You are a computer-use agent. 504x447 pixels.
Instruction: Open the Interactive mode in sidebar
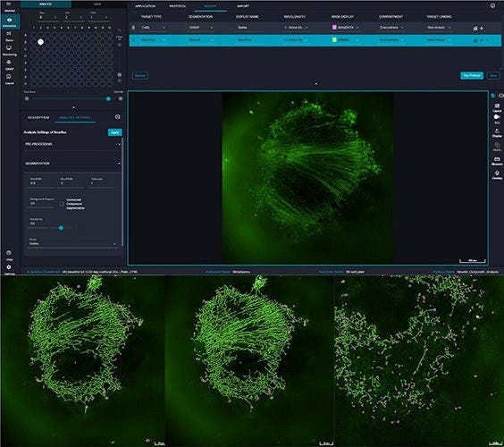pos(10,21)
